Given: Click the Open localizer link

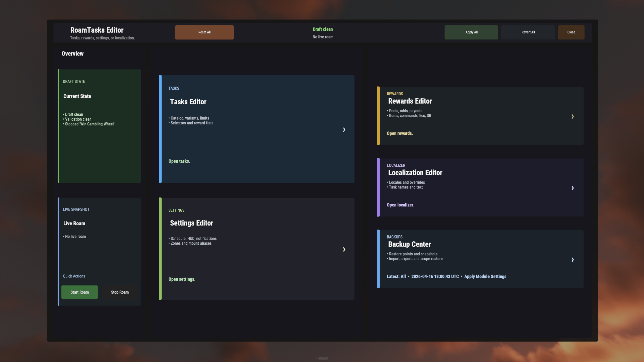Looking at the screenshot, I should [x=400, y=205].
